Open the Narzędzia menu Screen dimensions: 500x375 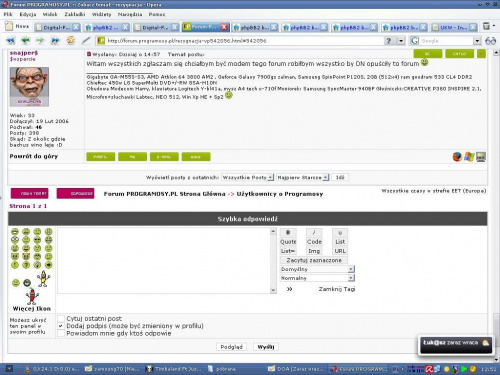[x=130, y=14]
